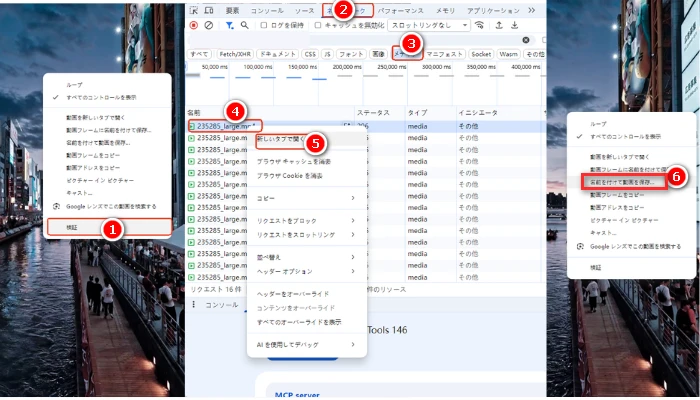This screenshot has height=400, width=700.
Task: Switch to the 要素 tab
Action: pos(233,11)
